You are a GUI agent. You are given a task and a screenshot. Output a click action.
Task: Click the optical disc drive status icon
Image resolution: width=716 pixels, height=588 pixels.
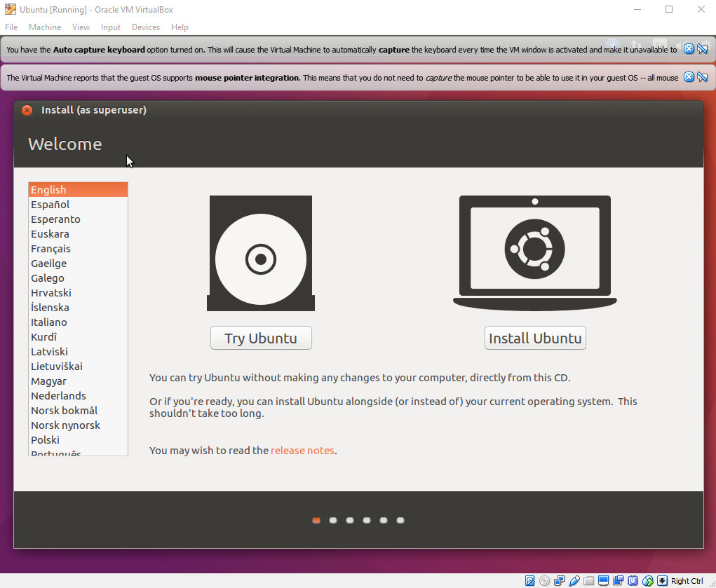[x=544, y=581]
